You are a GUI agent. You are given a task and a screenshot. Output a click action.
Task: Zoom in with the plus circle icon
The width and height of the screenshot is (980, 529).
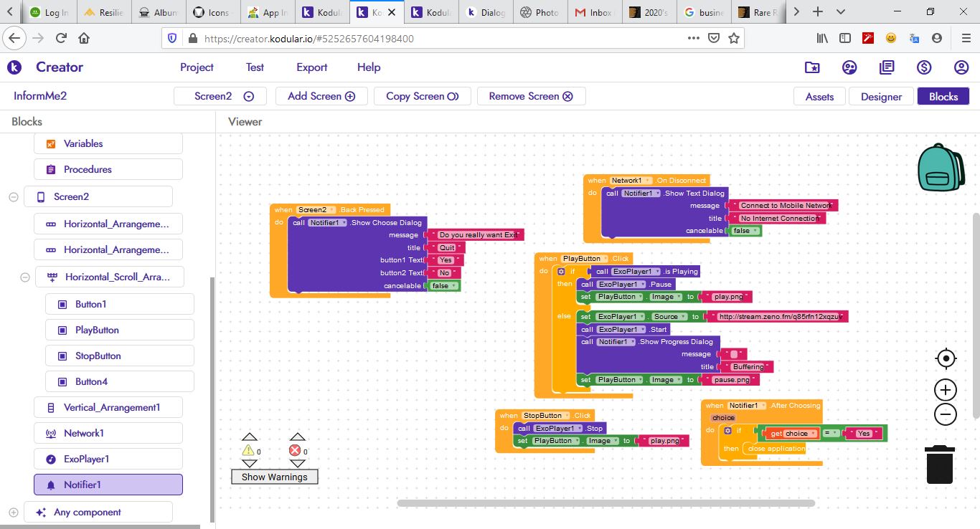946,390
